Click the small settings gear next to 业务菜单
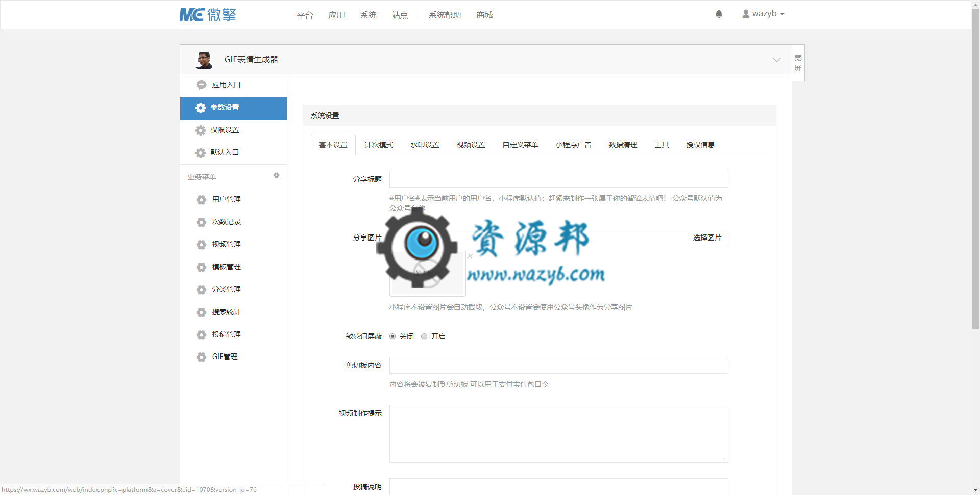 (276, 175)
